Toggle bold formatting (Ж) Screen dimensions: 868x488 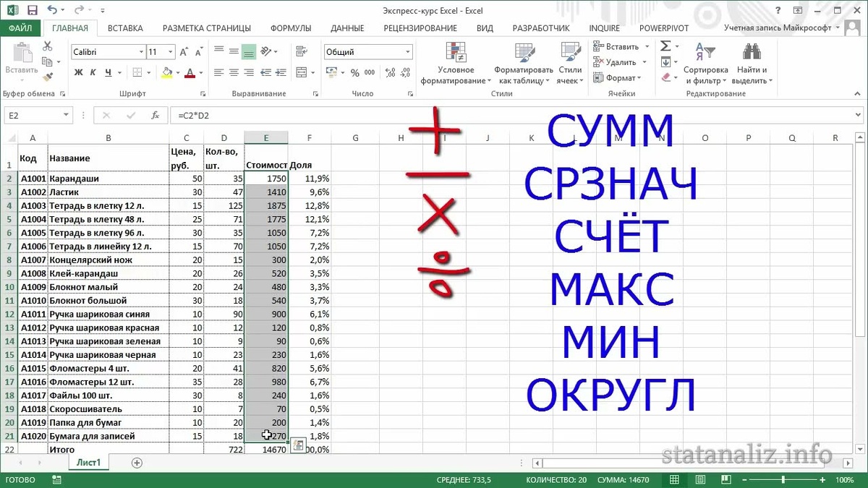point(78,73)
